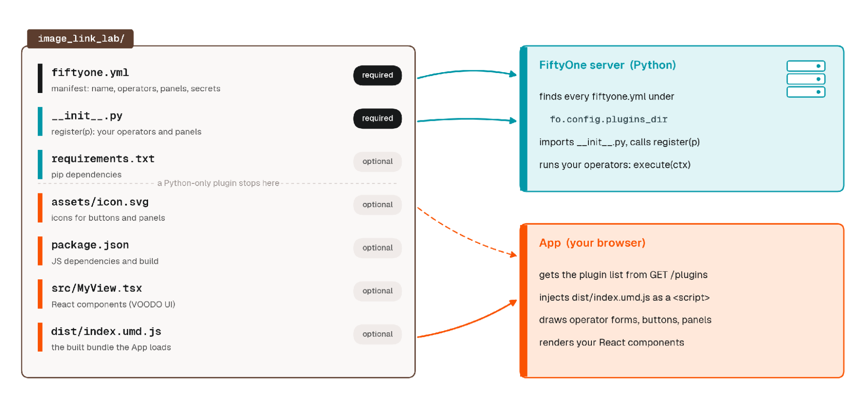Select the fiftyone.yml file name
This screenshot has height=405, width=868.
(x=90, y=73)
